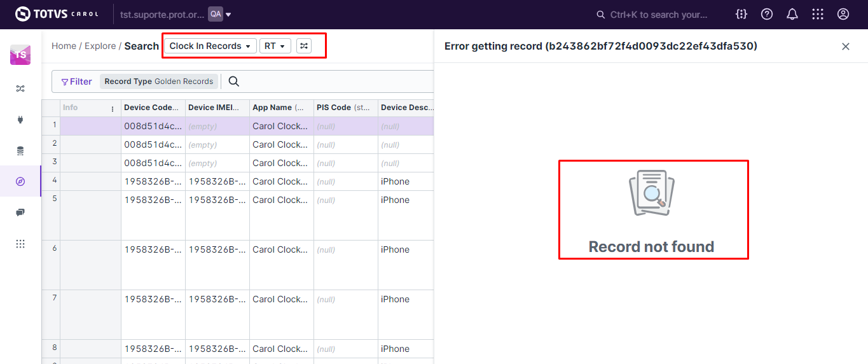Click Carol Clock cell in row 3

pyautogui.click(x=282, y=163)
